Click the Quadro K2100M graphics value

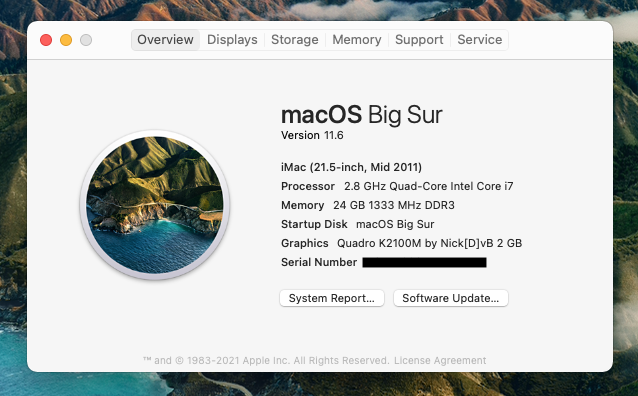point(430,243)
